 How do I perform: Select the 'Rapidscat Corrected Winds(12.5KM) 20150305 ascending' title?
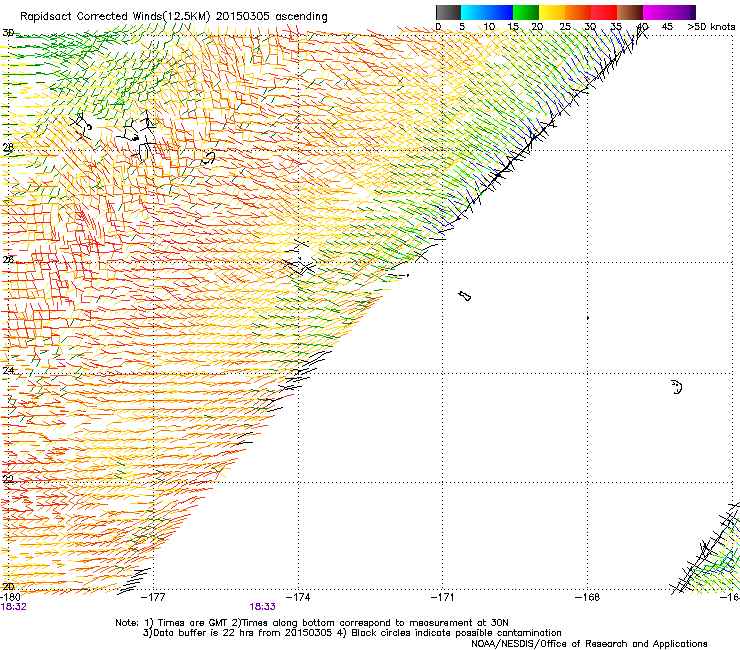(x=174, y=17)
